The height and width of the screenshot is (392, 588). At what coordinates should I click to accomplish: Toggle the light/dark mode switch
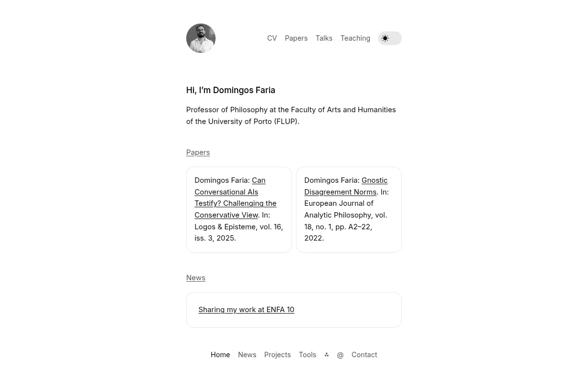point(390,38)
